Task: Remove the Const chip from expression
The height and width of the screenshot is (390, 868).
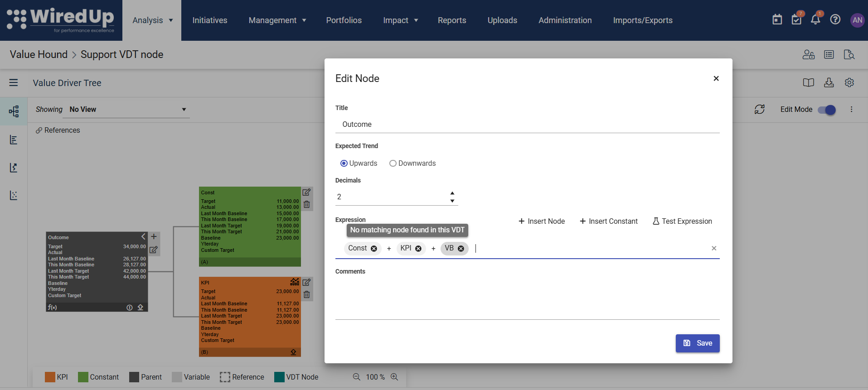Action: (374, 249)
